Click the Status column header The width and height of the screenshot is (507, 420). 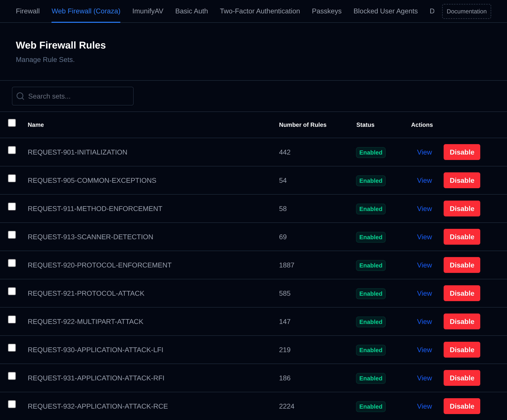point(365,125)
